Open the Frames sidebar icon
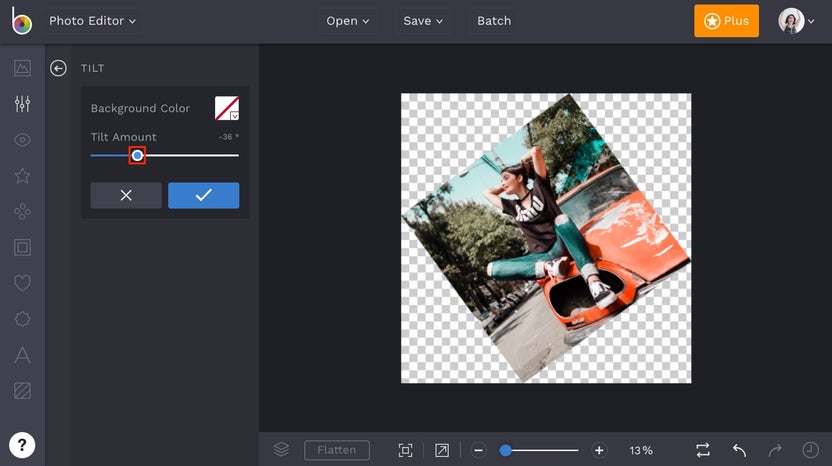 pos(22,247)
